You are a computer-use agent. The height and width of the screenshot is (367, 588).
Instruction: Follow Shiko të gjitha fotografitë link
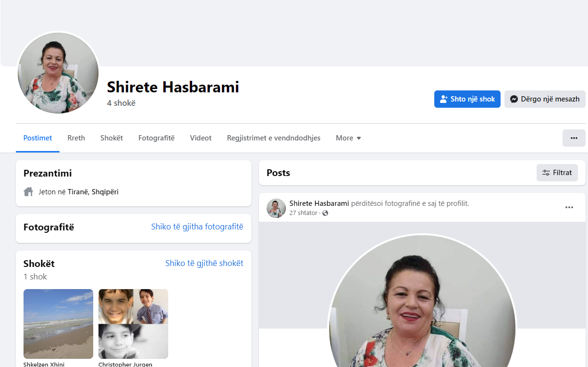tap(197, 227)
